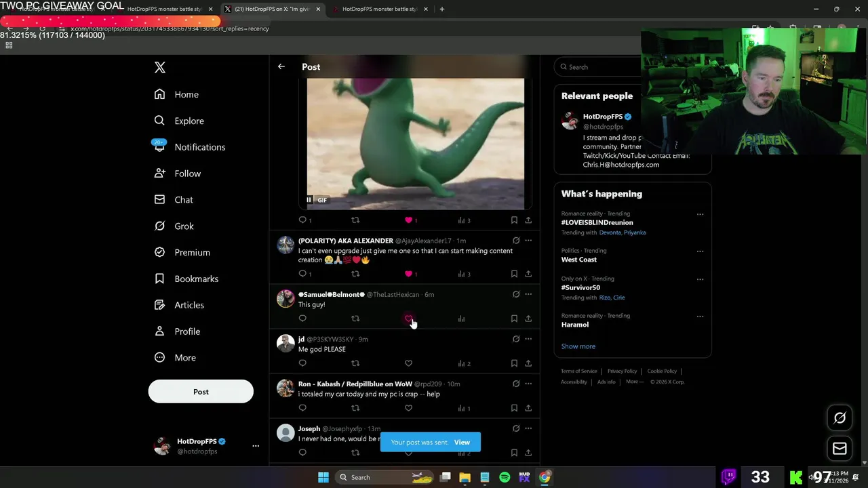Viewport: 868px width, 488px height.
Task: Bookmark Samuel Belmont's reply
Action: coord(514,319)
